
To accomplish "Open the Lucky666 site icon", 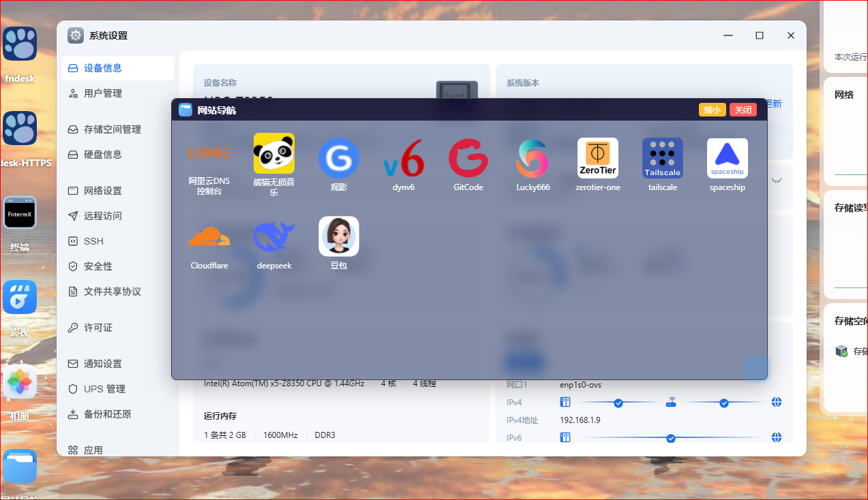I will click(533, 158).
